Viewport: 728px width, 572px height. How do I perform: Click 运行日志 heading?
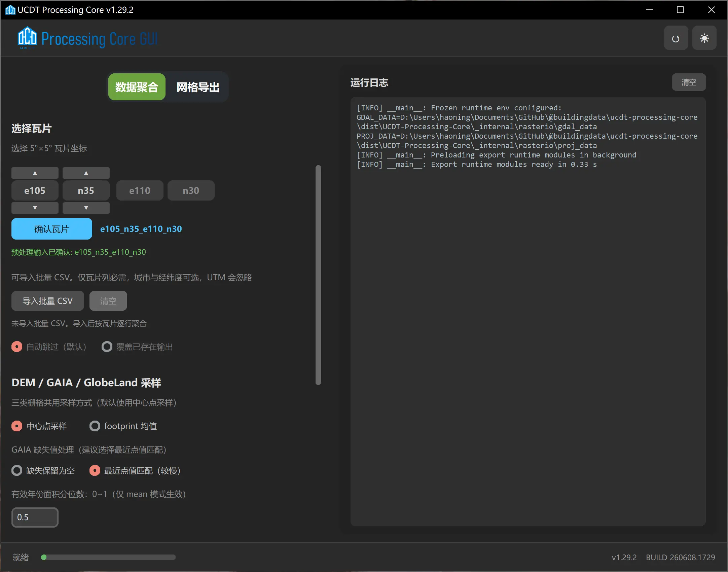tap(369, 82)
